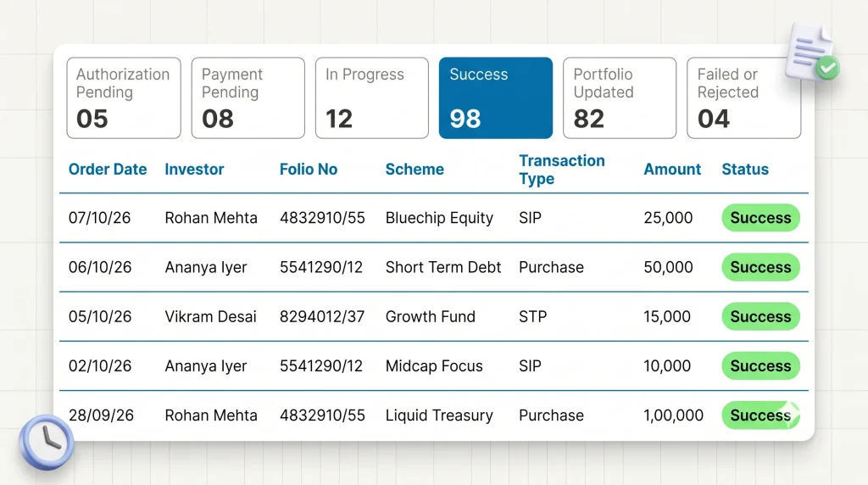Click SIP type in Bluechip Equity row

(x=530, y=218)
